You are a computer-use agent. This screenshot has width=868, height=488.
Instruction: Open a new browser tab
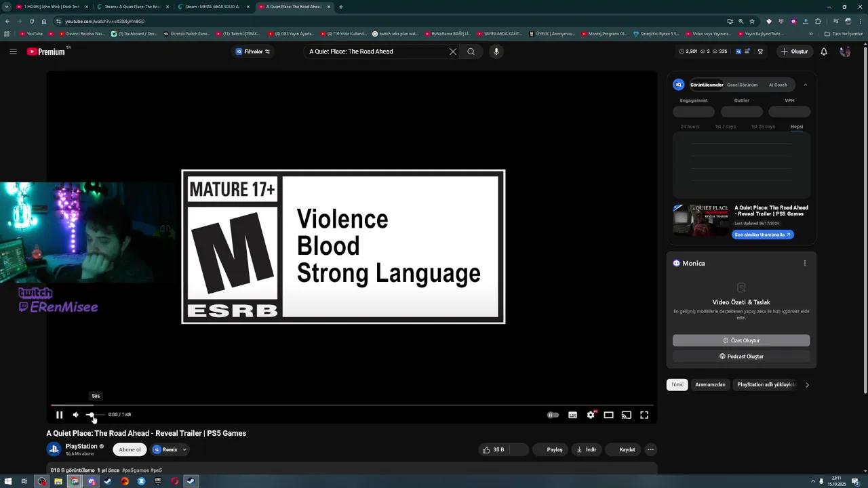point(341,7)
